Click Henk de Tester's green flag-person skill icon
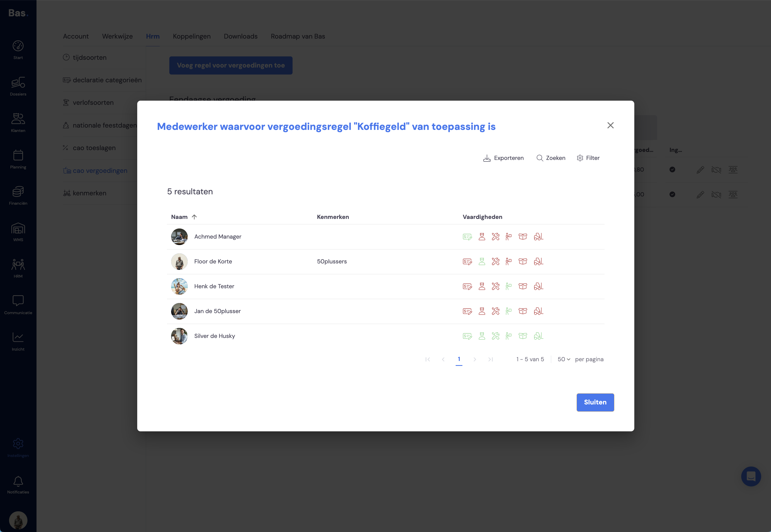Viewport: 771px width, 532px height. point(508,286)
